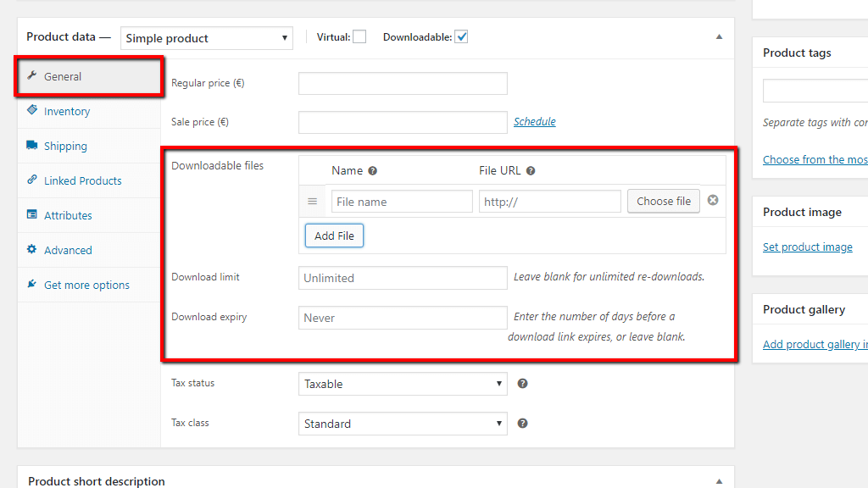Click the File name input field
This screenshot has height=488, width=868.
coord(402,202)
